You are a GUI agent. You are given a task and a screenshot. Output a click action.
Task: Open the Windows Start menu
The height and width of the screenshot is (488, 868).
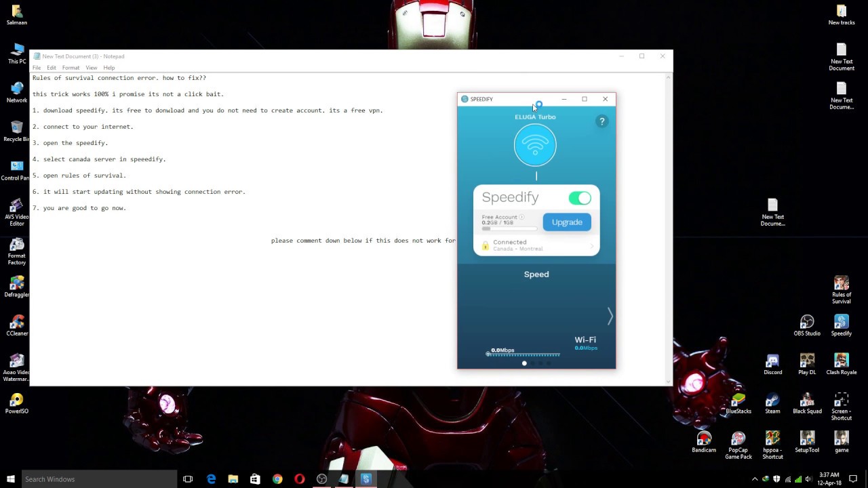pyautogui.click(x=10, y=479)
